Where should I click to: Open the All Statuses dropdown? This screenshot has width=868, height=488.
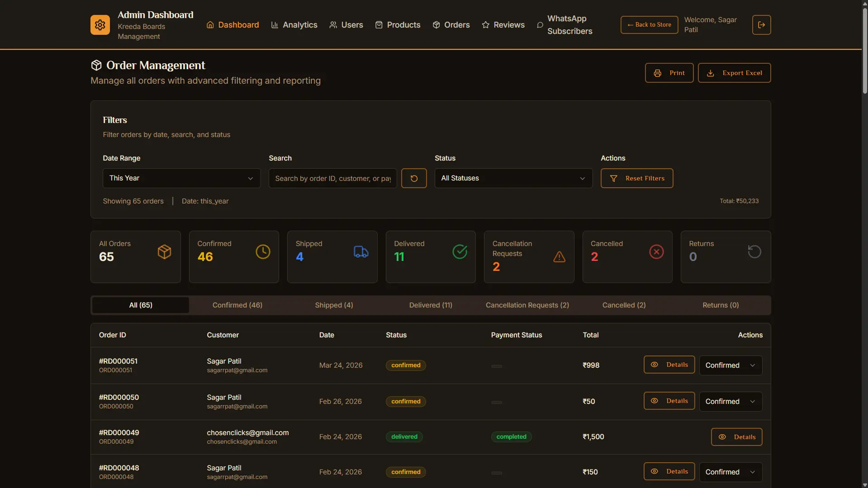[513, 178]
